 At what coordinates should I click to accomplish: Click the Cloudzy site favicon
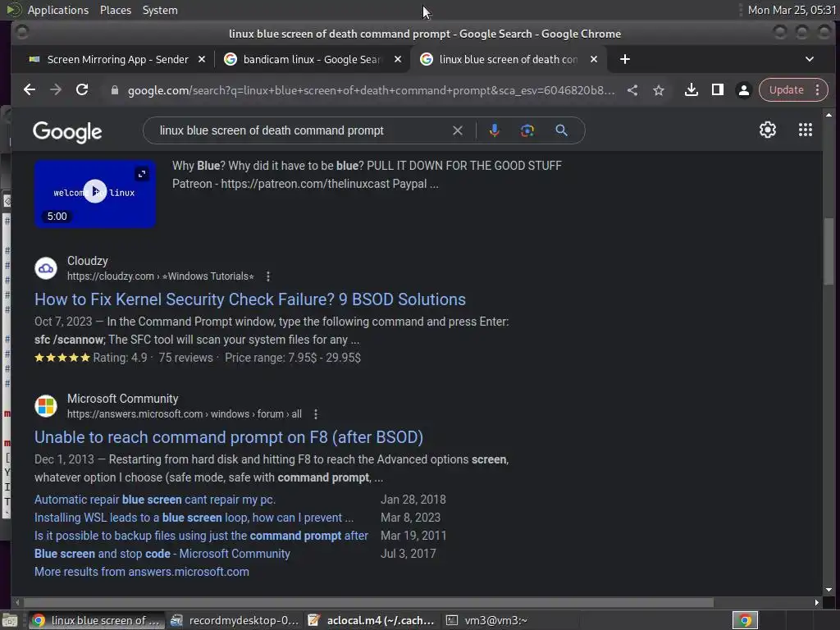point(46,268)
